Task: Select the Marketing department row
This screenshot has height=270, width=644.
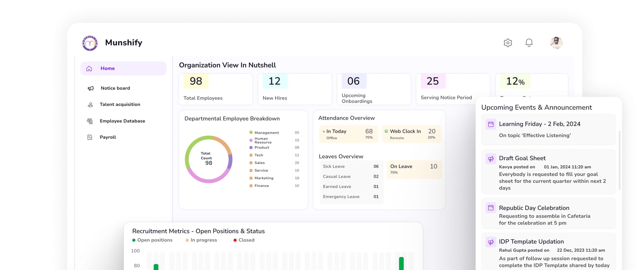Action: (274, 178)
